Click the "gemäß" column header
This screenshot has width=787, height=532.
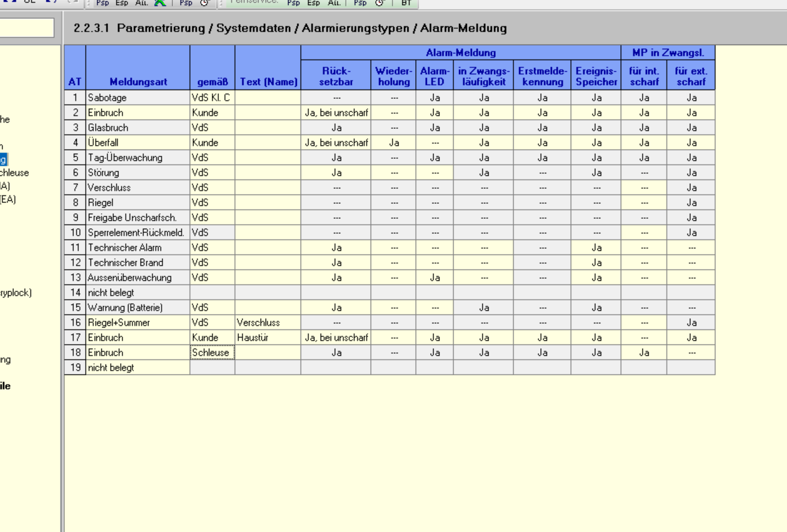[212, 82]
